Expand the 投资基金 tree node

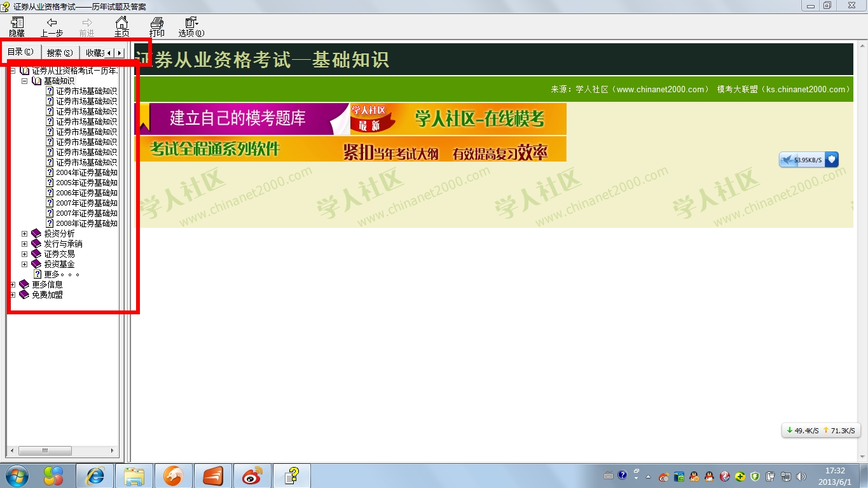(x=25, y=264)
